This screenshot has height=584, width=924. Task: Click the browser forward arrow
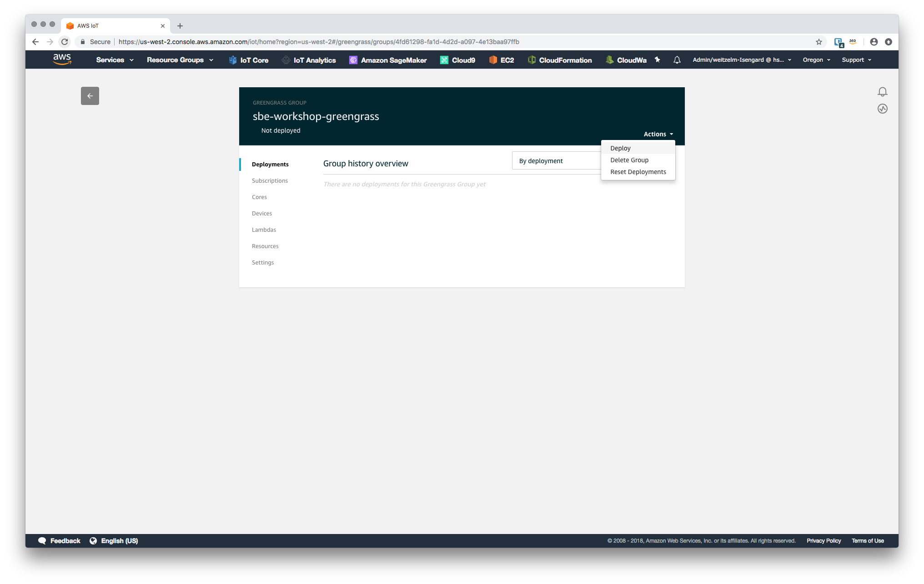(x=50, y=42)
